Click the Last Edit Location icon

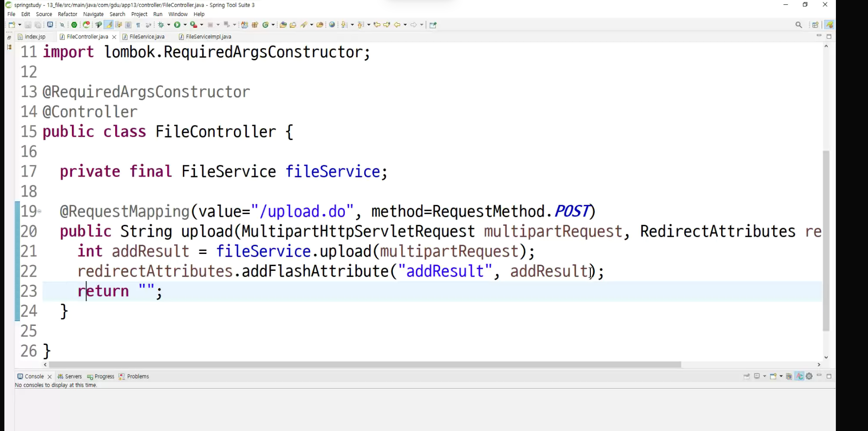click(377, 25)
